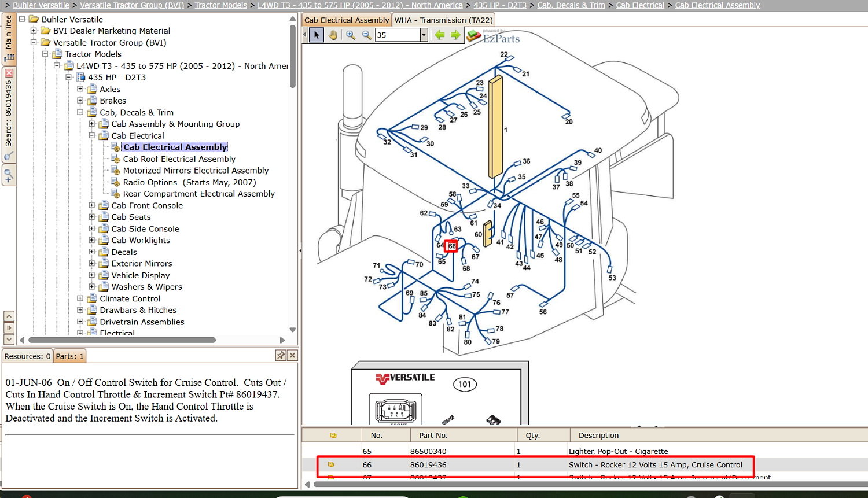This screenshot has width=868, height=498.
Task: Zoom out of the diagram
Action: (366, 35)
